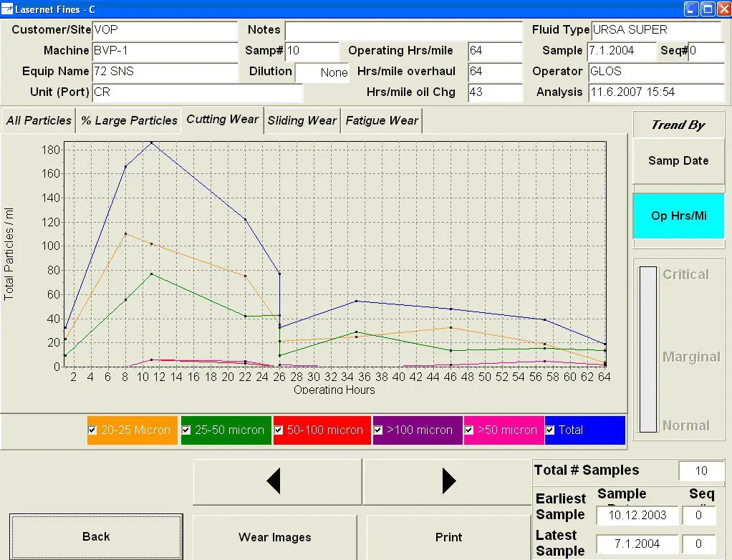Uncheck the 20-25 Micron checkbox
Viewport: 732px width, 560px height.
click(92, 430)
